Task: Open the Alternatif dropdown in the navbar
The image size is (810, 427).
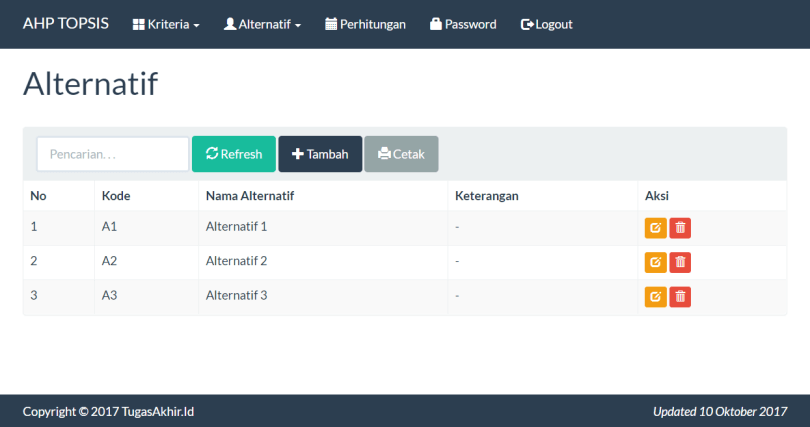Action: point(262,24)
